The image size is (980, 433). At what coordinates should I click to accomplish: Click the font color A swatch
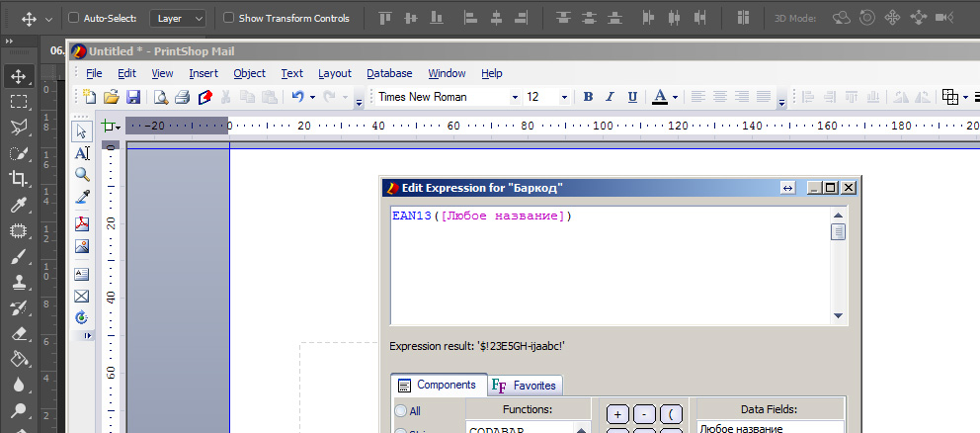[660, 97]
